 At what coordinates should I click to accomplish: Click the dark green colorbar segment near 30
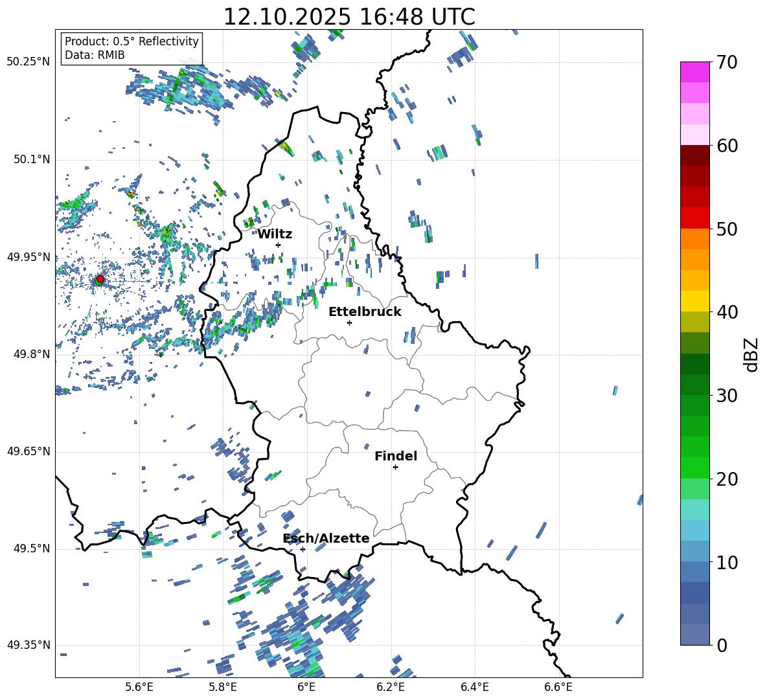click(x=695, y=384)
